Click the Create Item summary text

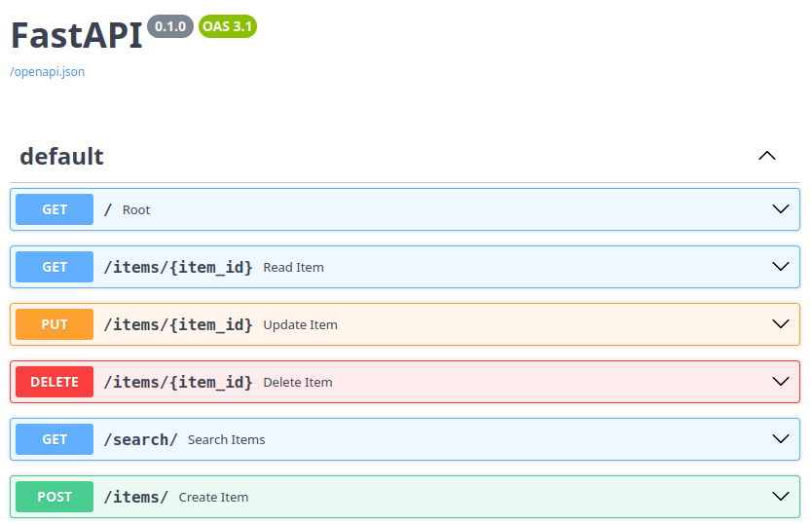click(213, 498)
